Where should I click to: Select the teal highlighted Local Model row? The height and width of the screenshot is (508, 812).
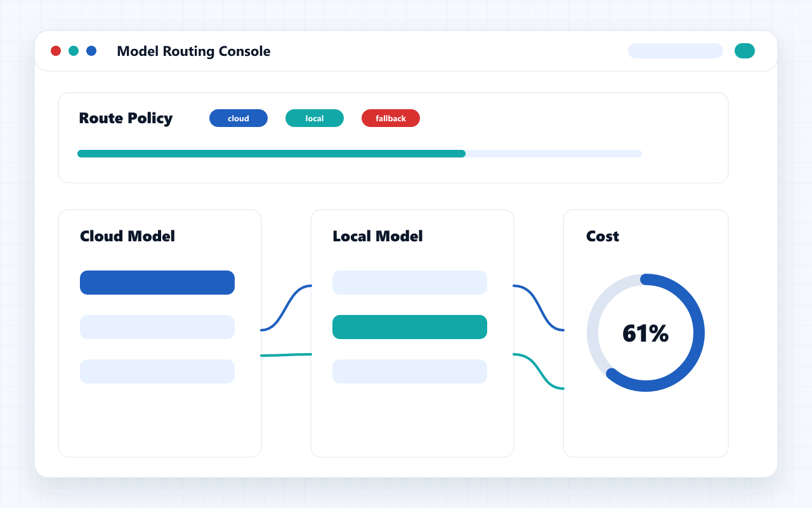tap(410, 327)
